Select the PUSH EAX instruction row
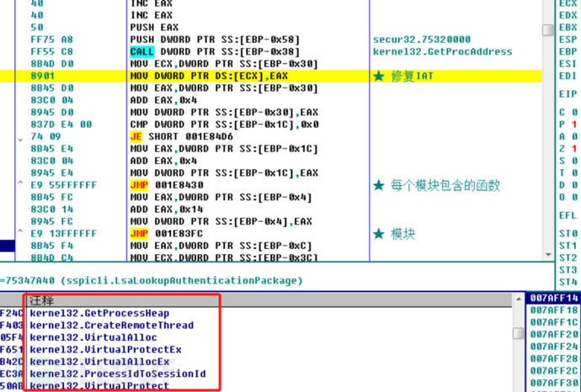The height and width of the screenshot is (392, 581). [x=155, y=28]
